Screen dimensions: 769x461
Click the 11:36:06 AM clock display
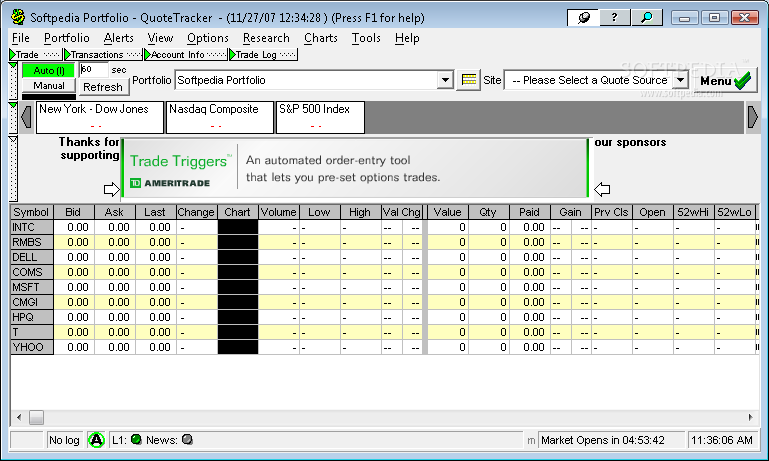722,440
